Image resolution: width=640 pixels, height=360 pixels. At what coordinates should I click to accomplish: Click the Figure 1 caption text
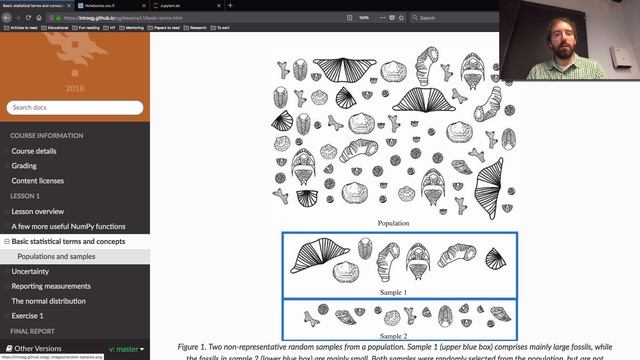click(395, 352)
